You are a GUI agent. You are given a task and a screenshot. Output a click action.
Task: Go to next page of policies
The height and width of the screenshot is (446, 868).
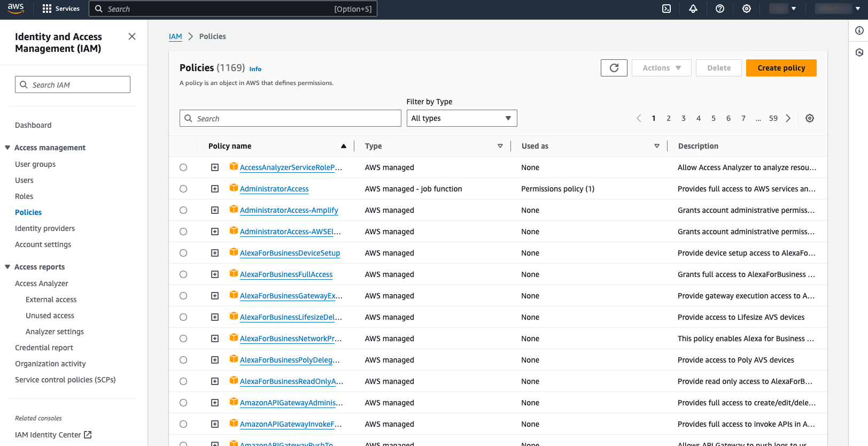tap(788, 118)
